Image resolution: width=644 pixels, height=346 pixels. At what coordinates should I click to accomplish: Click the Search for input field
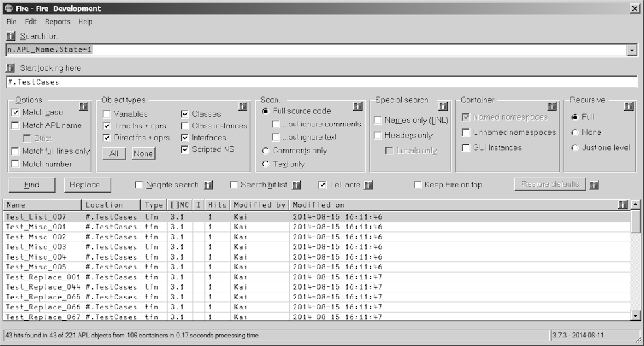coord(316,50)
